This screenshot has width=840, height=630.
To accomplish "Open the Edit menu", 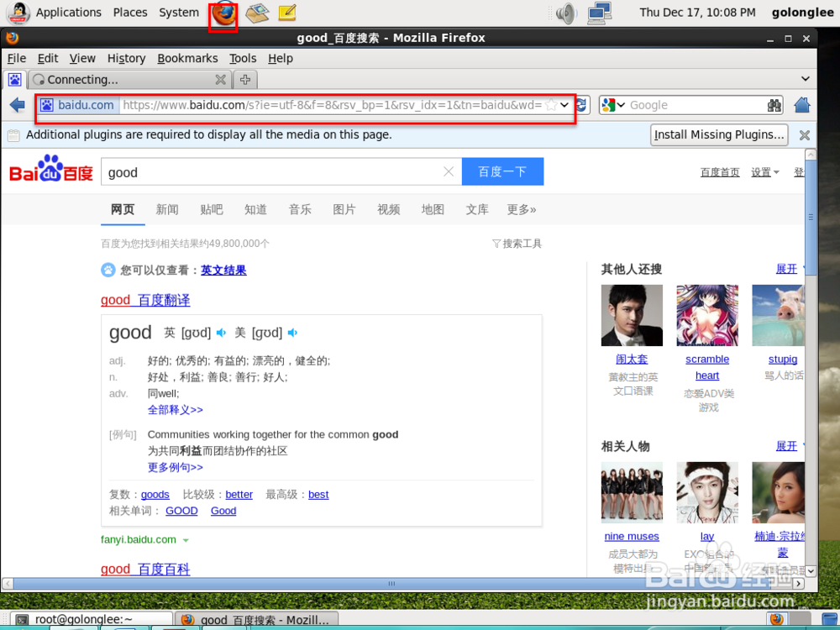I will click(48, 59).
